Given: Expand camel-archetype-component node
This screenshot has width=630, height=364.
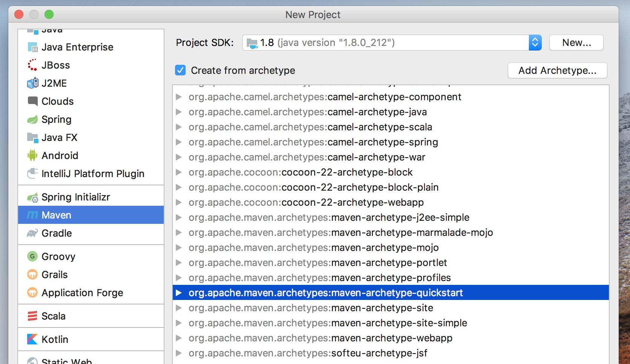Looking at the screenshot, I should coord(179,97).
